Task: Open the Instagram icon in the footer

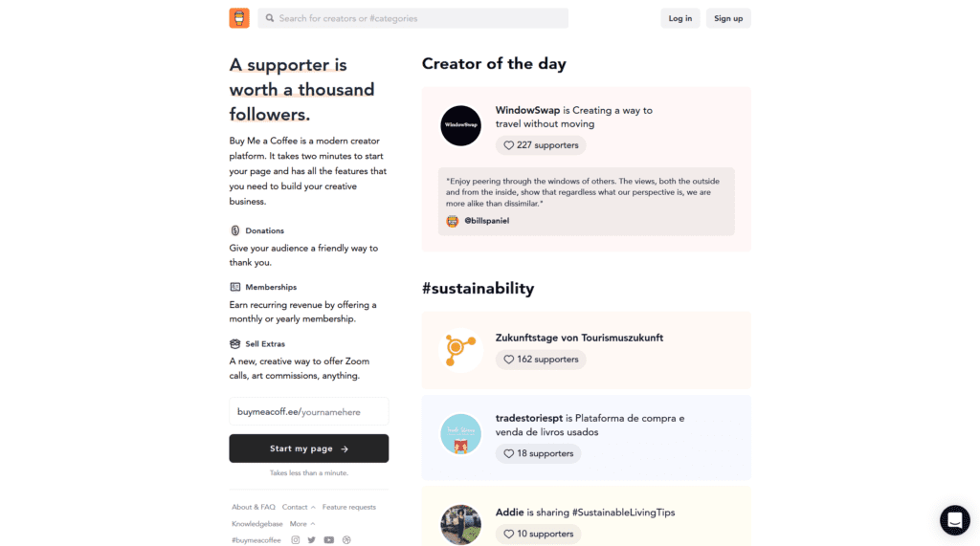Action: [295, 539]
